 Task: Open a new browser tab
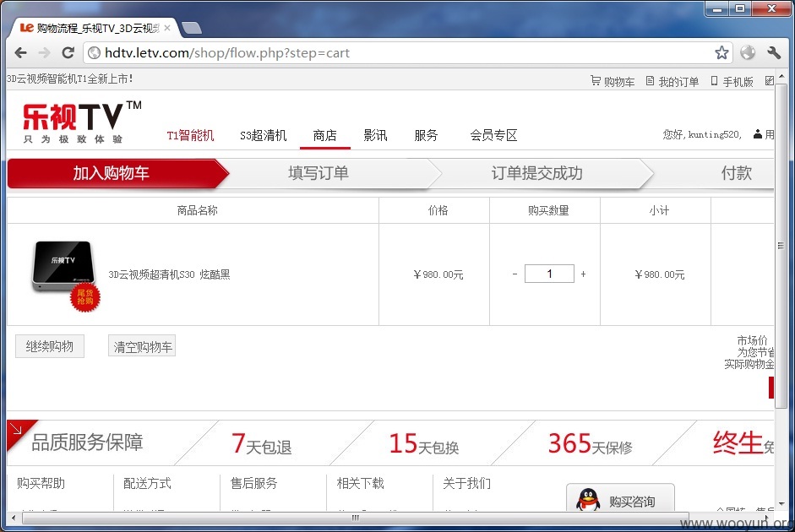pyautogui.click(x=192, y=28)
